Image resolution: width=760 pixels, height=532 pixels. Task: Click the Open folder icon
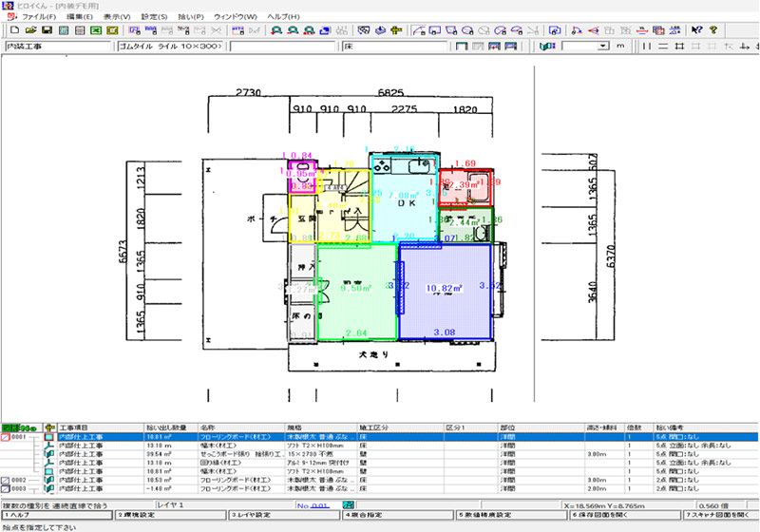tap(28, 30)
